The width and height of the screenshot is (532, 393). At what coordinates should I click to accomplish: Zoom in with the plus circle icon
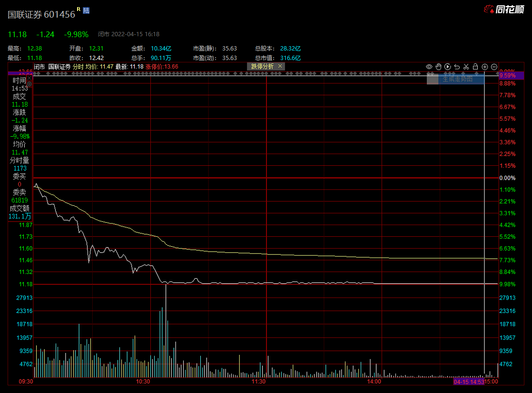point(485,67)
